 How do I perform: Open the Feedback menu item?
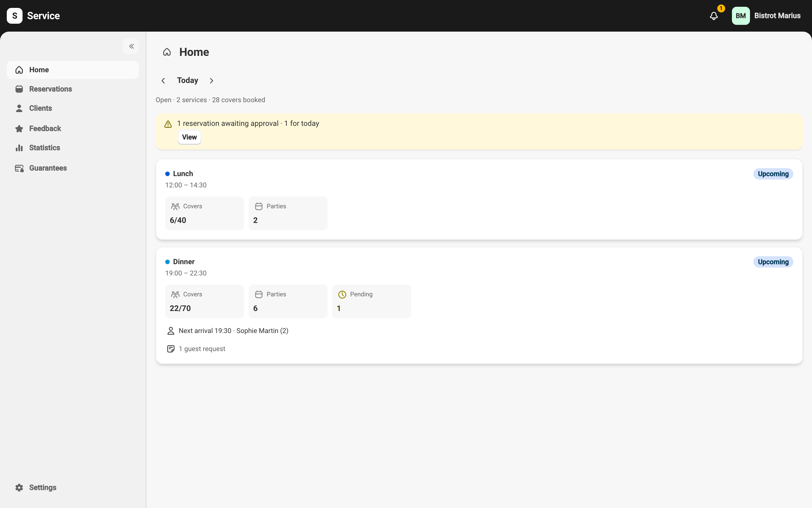(x=72, y=129)
